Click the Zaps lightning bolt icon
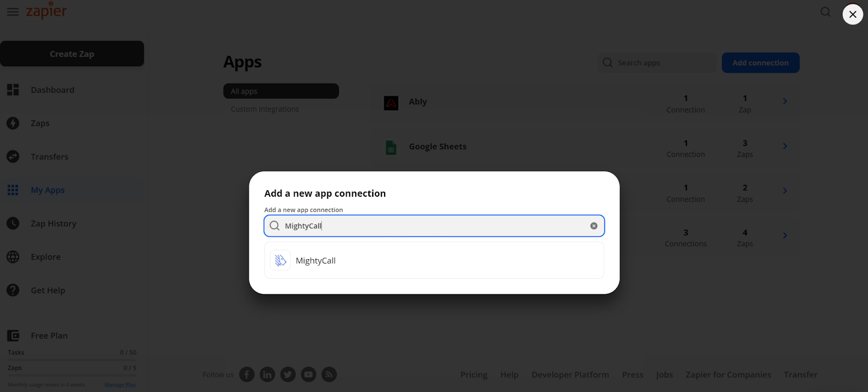The width and height of the screenshot is (868, 392). click(13, 123)
